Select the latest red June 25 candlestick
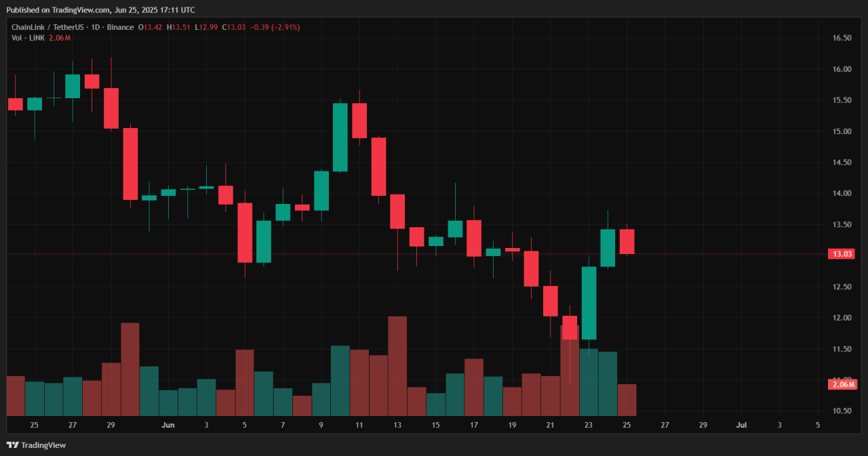Screen dimensions: 868x456 point(627,242)
